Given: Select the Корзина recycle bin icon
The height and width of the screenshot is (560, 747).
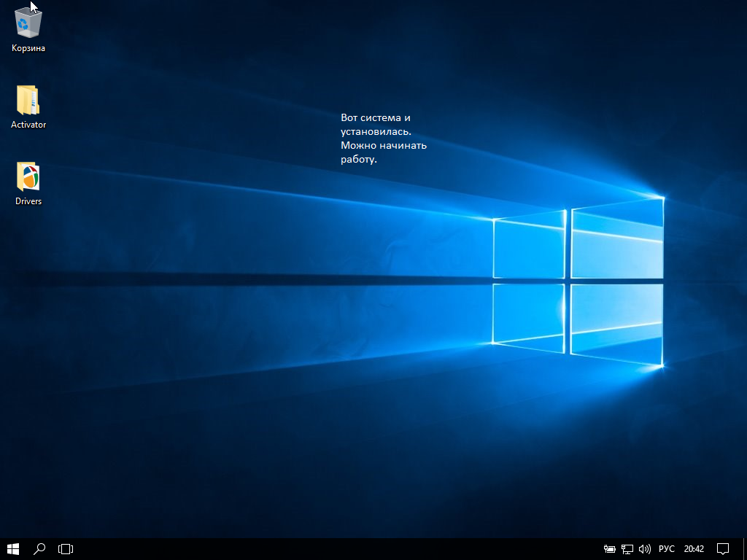Looking at the screenshot, I should pyautogui.click(x=28, y=23).
